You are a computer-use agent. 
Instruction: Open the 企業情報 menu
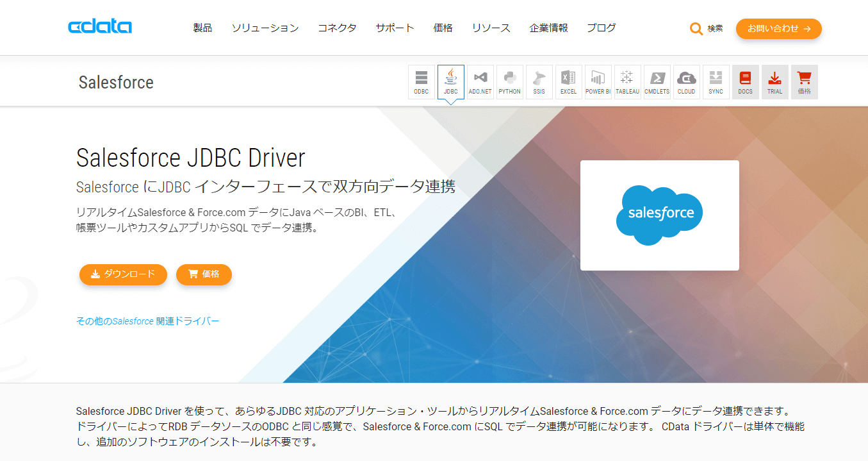click(548, 28)
